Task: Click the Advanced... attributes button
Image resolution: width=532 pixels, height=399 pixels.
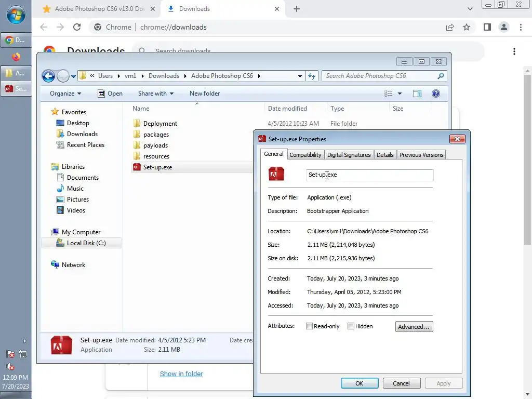Action: point(414,327)
